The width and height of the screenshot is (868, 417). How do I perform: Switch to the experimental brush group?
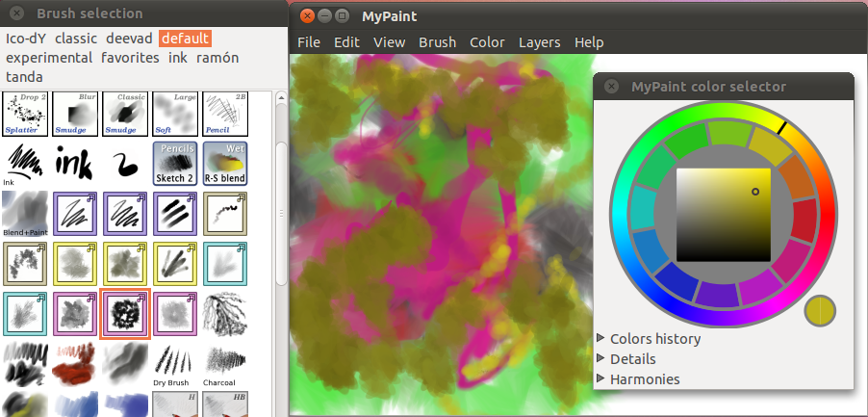pos(49,58)
